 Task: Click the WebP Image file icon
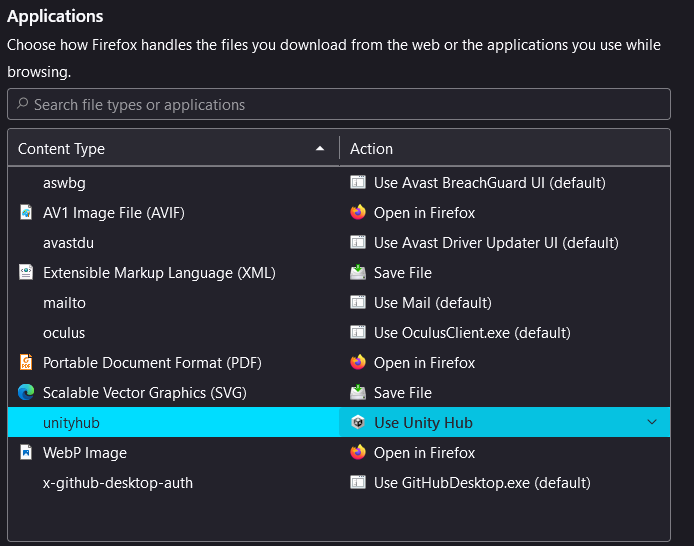click(26, 453)
